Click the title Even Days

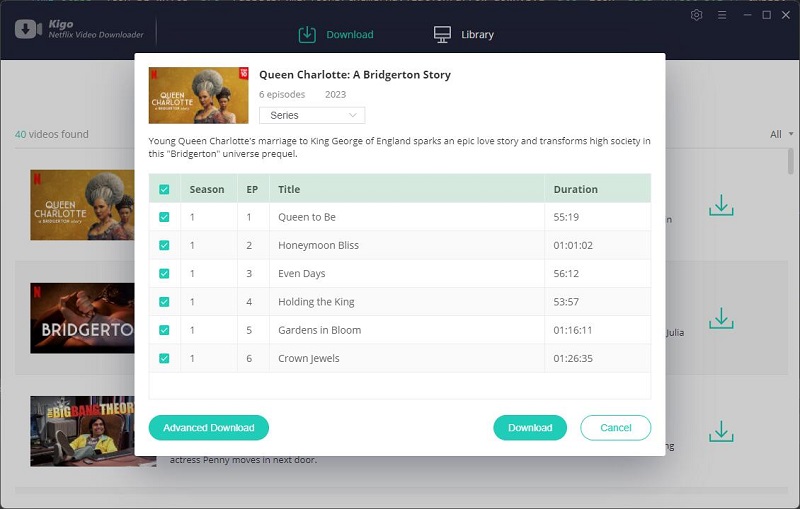pos(302,274)
